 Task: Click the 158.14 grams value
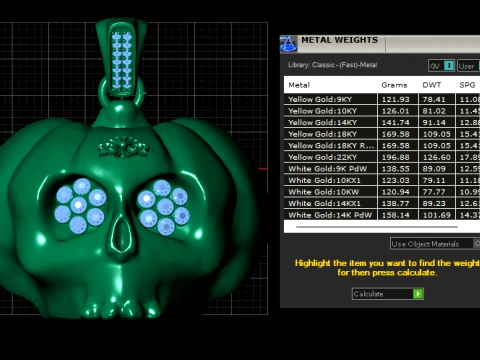(x=395, y=215)
